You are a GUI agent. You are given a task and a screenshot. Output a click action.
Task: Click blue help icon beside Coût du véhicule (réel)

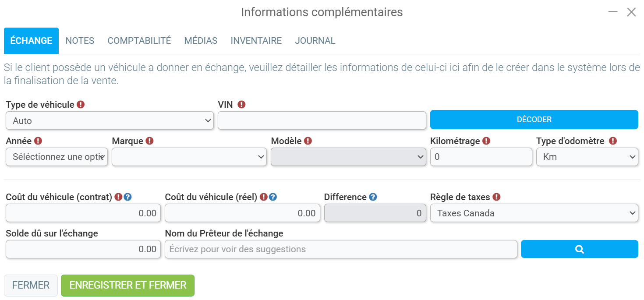272,197
